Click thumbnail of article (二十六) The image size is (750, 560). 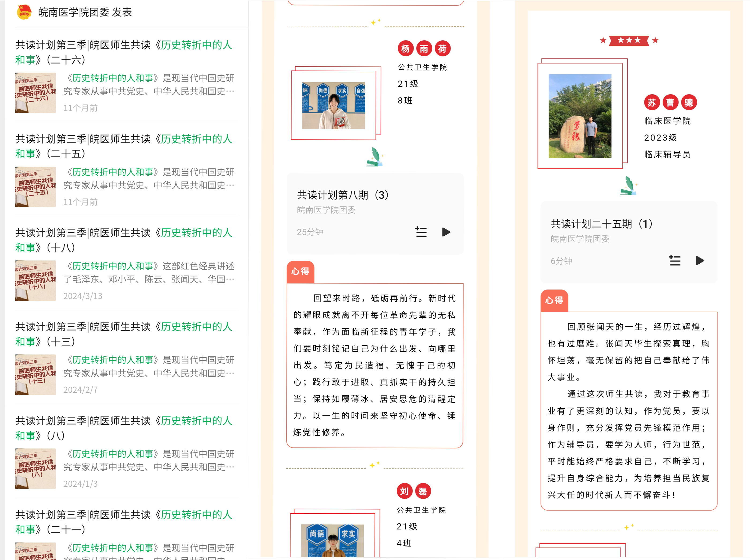click(x=35, y=93)
